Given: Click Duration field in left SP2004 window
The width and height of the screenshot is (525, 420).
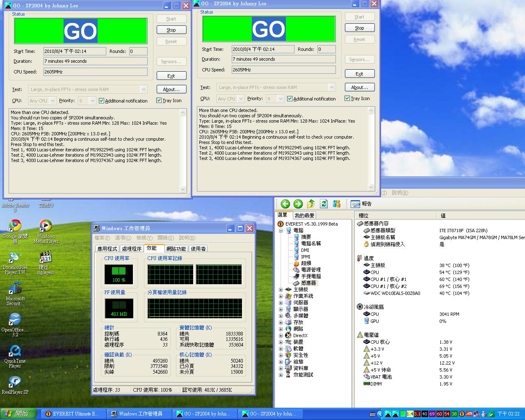Looking at the screenshot, I should point(96,61).
